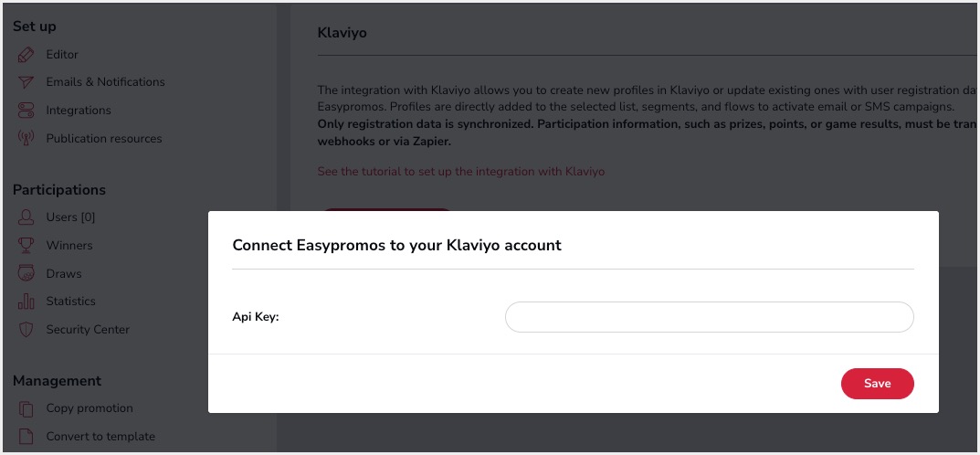Click the Publication resources antenna icon
The height and width of the screenshot is (455, 980).
tap(26, 139)
